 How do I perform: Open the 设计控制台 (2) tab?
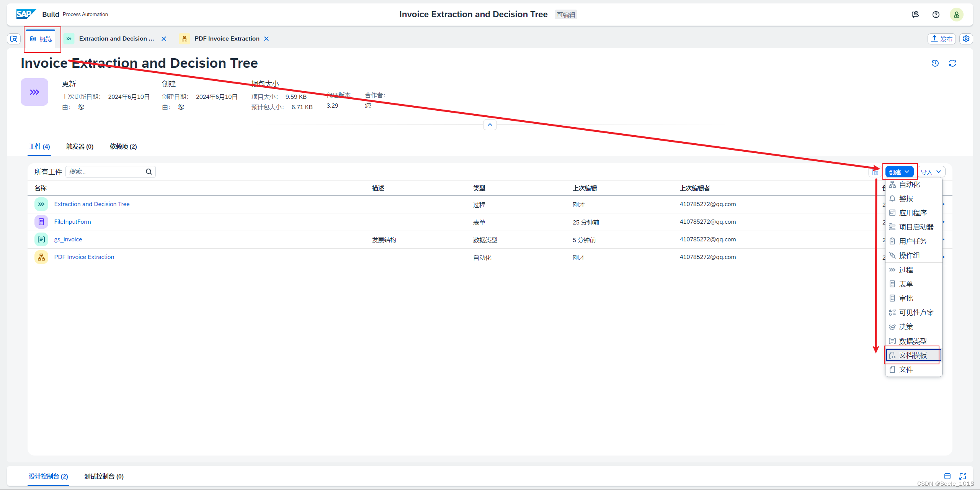point(48,476)
